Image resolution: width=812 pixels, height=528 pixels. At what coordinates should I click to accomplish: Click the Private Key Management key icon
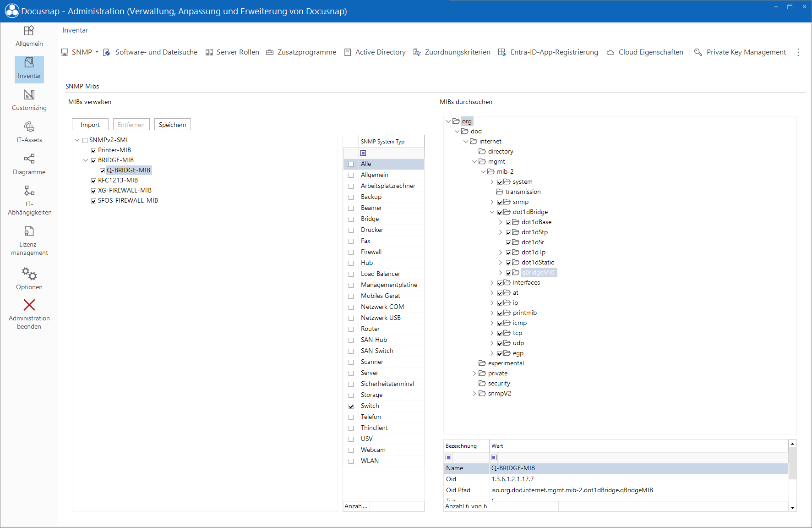(698, 52)
